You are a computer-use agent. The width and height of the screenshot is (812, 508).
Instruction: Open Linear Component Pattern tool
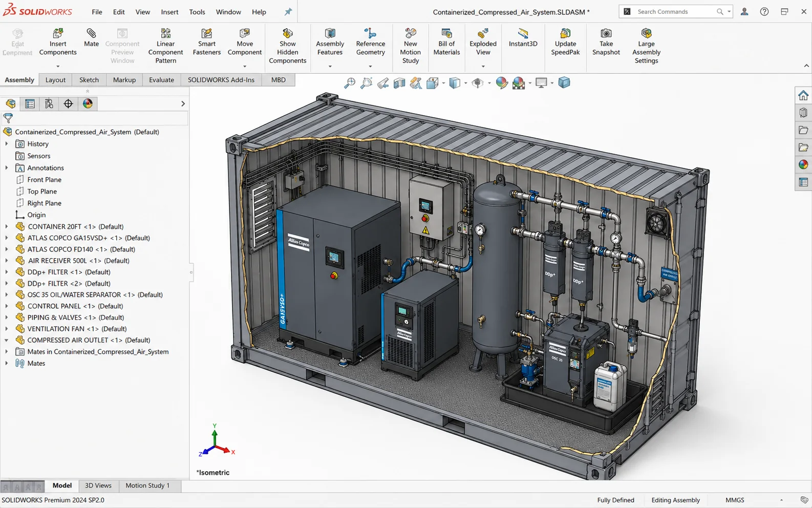tap(165, 46)
